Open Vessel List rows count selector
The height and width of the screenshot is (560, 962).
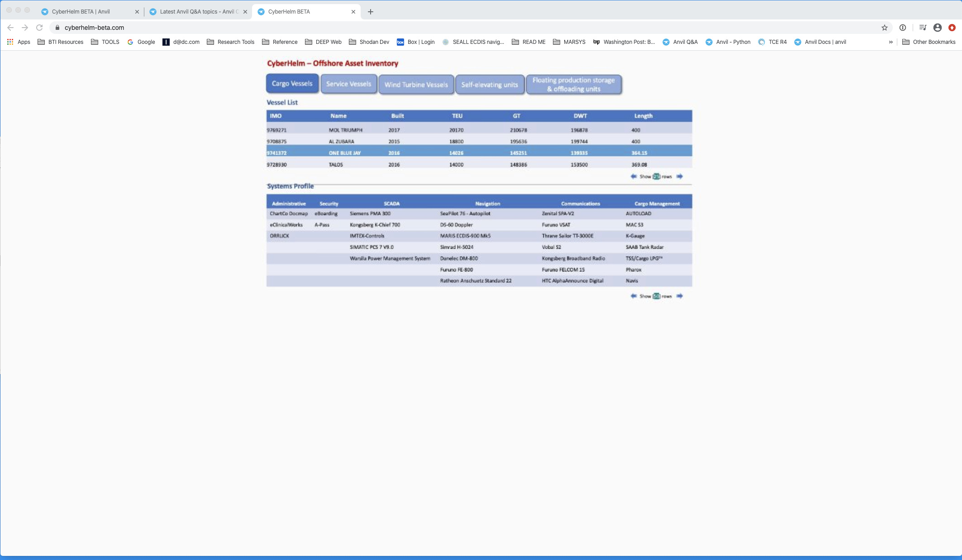point(656,176)
